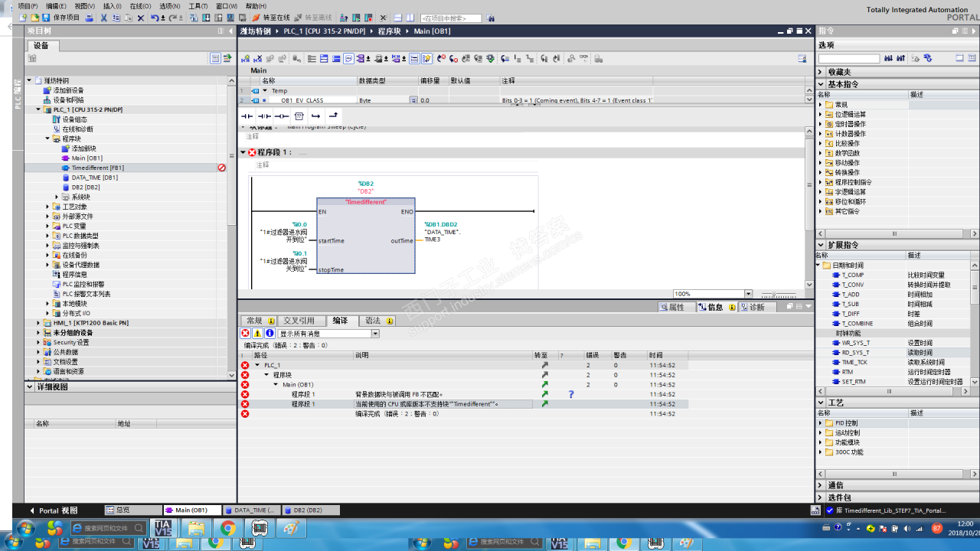Click the 保存项目 save project button
The width and height of the screenshot is (980, 551).
click(x=60, y=18)
